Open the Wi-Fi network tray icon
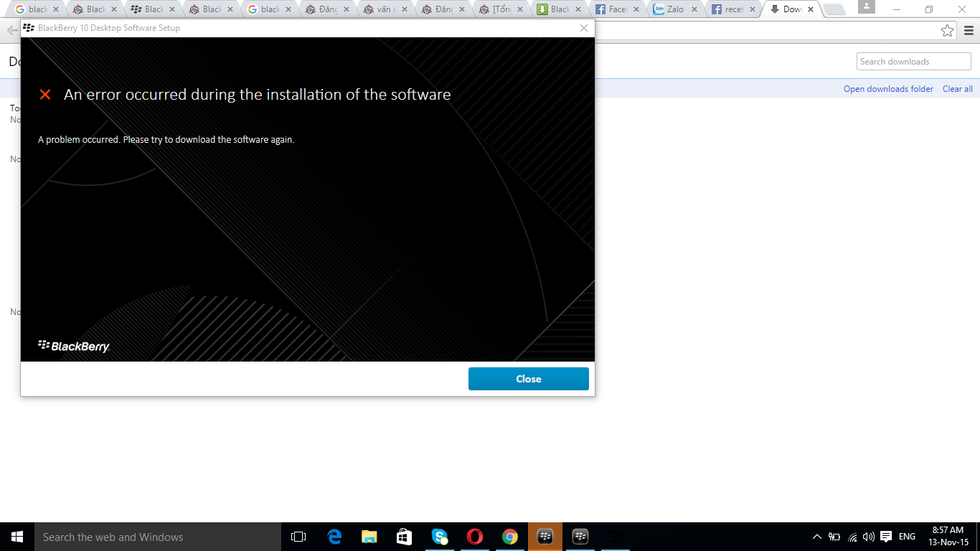This screenshot has width=980, height=551. (x=852, y=537)
